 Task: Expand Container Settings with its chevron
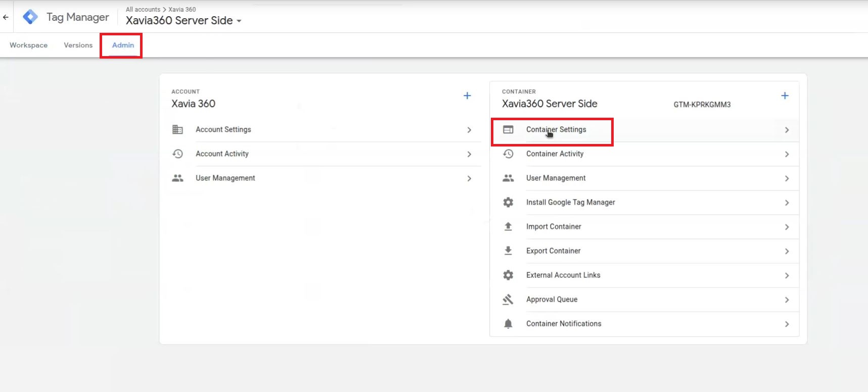pyautogui.click(x=787, y=130)
